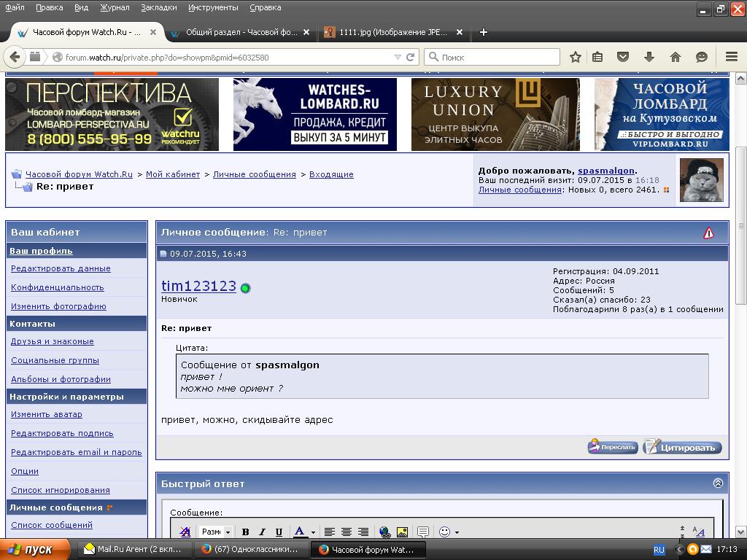Open the text color dropdown arrow
Viewport: 747px width, 560px height.
[313, 532]
